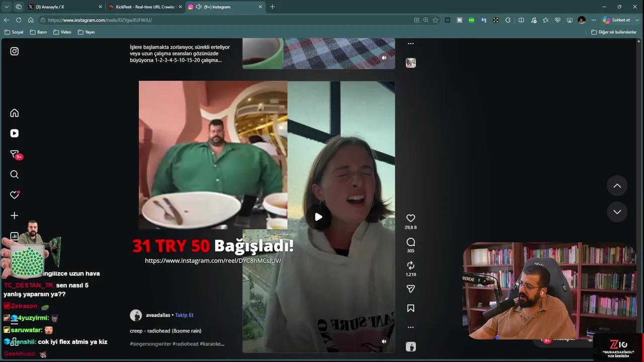Image resolution: width=644 pixels, height=362 pixels.
Task: Mute the current reel's audio
Action: pos(384,341)
